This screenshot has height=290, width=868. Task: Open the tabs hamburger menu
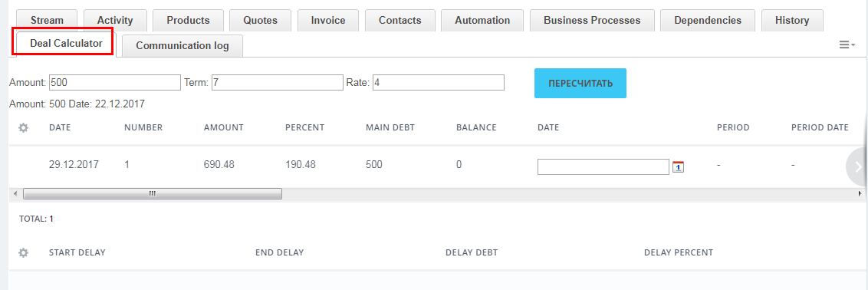(x=847, y=44)
